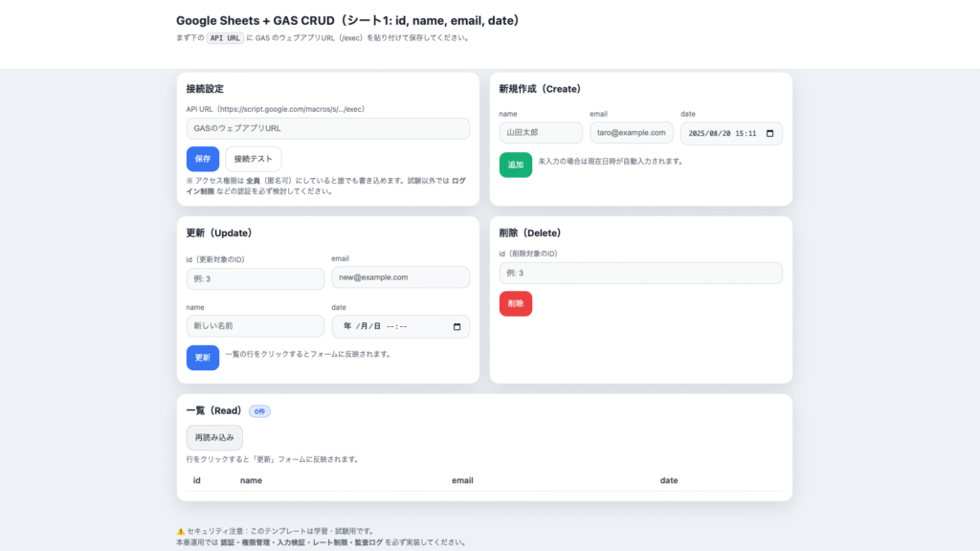Click the name column header in table
Screen dimensions: 980x551
pos(252,480)
